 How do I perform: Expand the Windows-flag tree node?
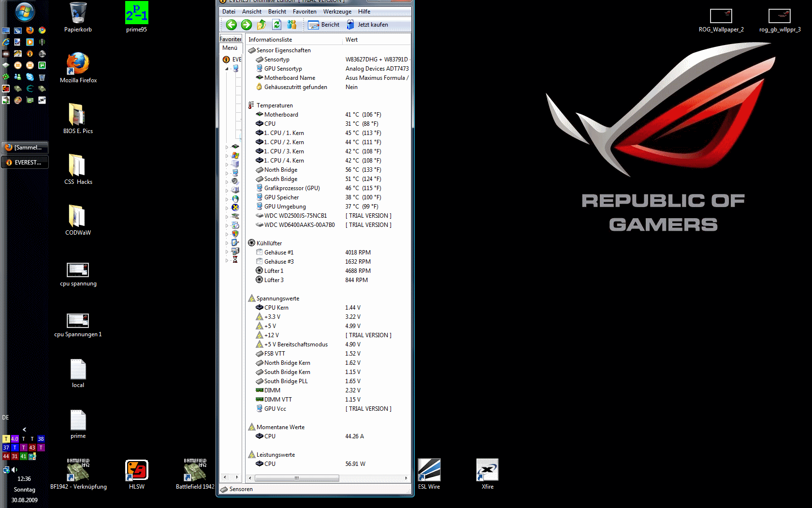(227, 155)
